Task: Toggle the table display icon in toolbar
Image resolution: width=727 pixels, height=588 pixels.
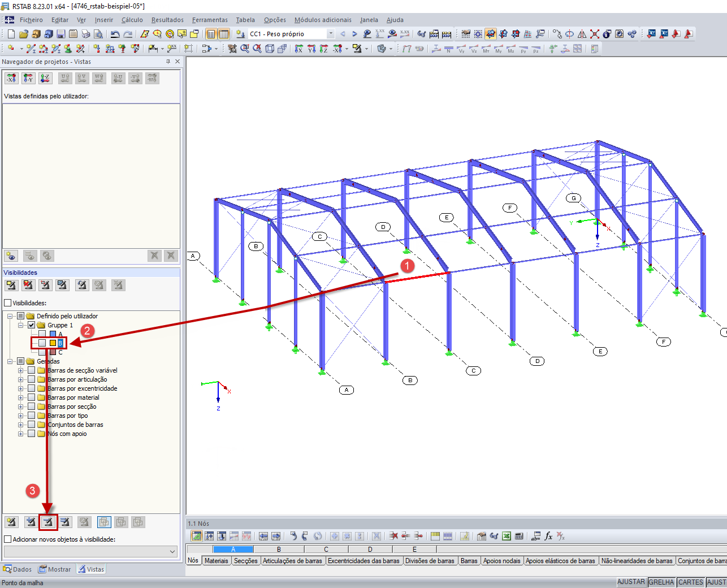Action: (224, 34)
